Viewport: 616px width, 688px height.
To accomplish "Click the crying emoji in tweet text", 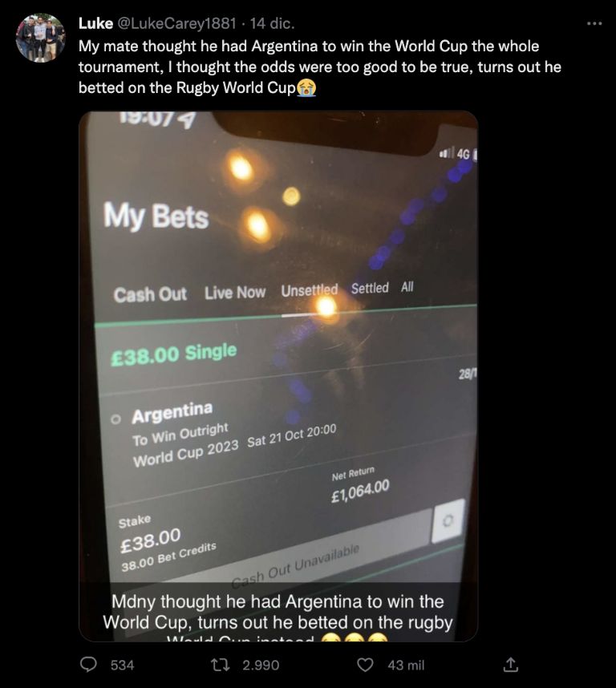I will (306, 87).
